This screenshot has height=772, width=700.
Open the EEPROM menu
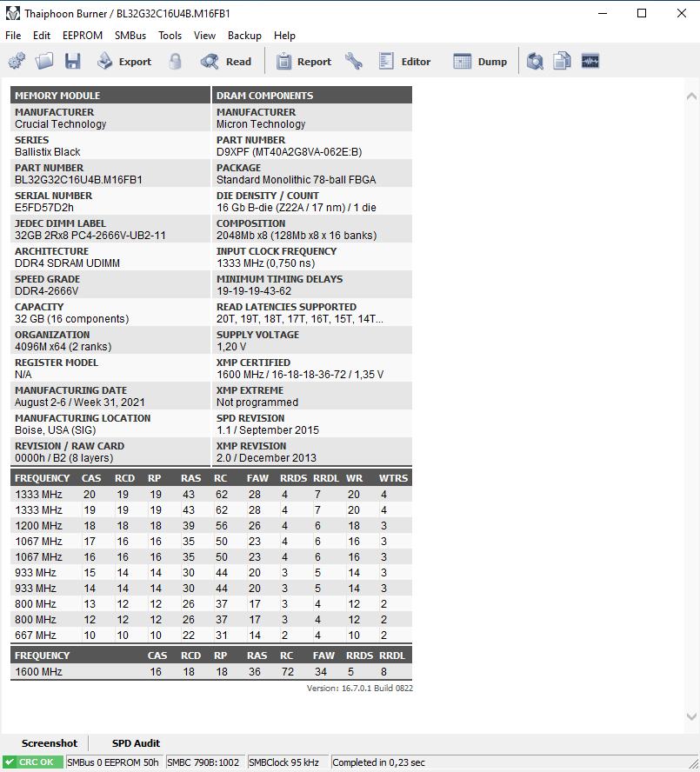click(x=83, y=36)
